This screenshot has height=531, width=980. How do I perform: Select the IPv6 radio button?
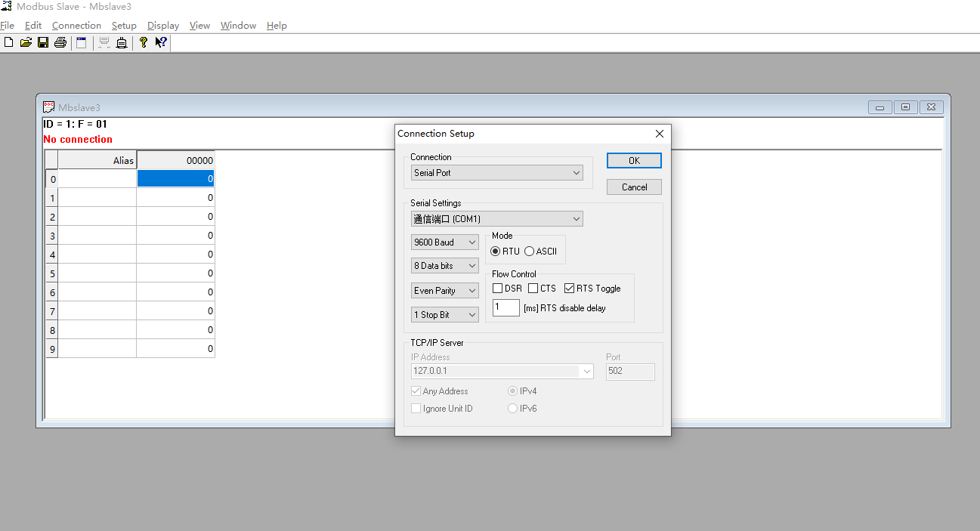point(513,409)
